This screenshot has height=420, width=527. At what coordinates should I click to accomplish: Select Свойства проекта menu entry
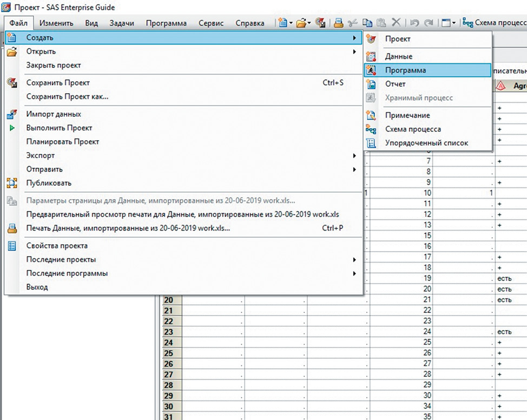57,246
